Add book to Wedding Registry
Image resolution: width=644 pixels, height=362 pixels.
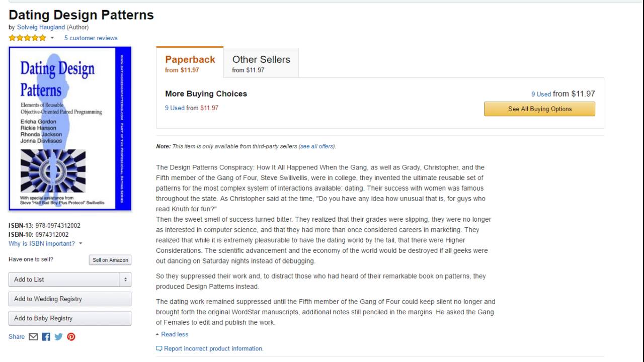pyautogui.click(x=70, y=299)
